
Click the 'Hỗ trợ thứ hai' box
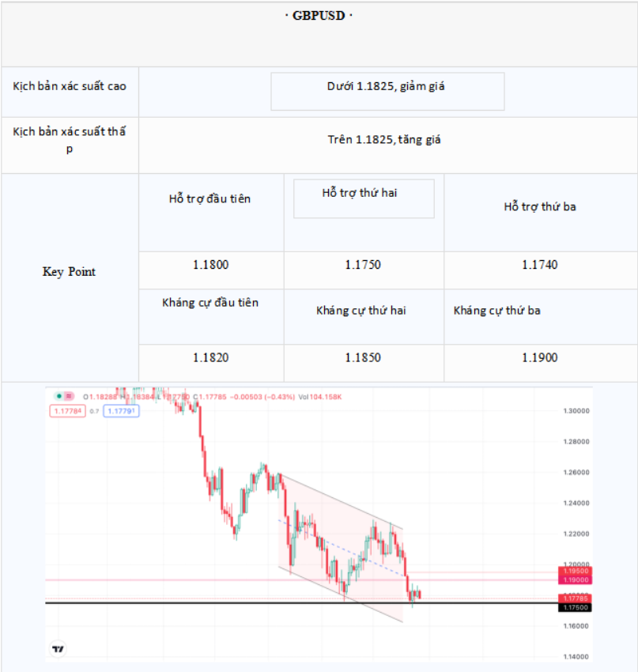point(364,198)
